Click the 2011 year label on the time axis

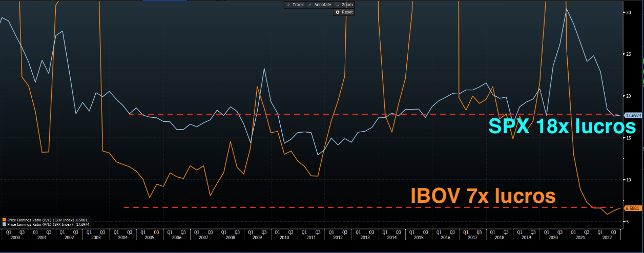pos(311,238)
